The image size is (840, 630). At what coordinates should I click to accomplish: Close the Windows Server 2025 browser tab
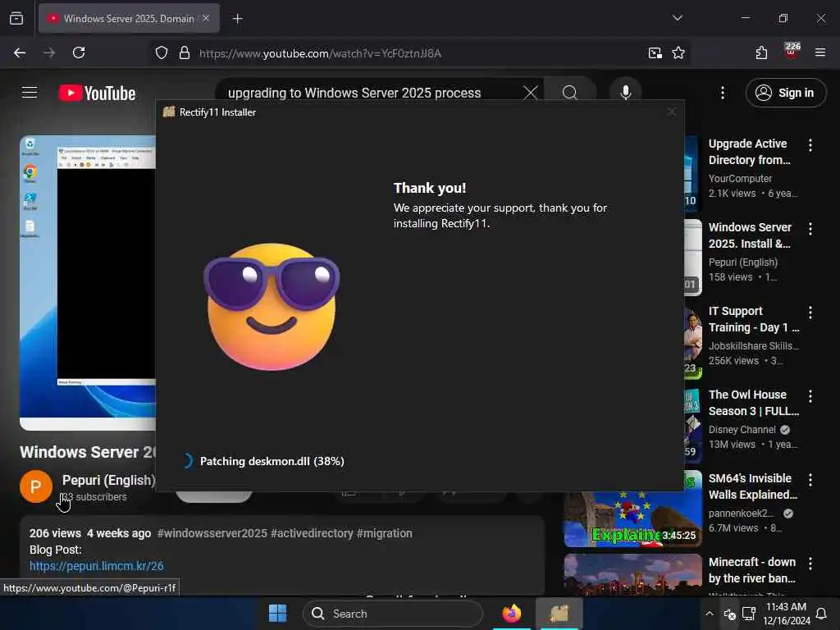pyautogui.click(x=206, y=18)
